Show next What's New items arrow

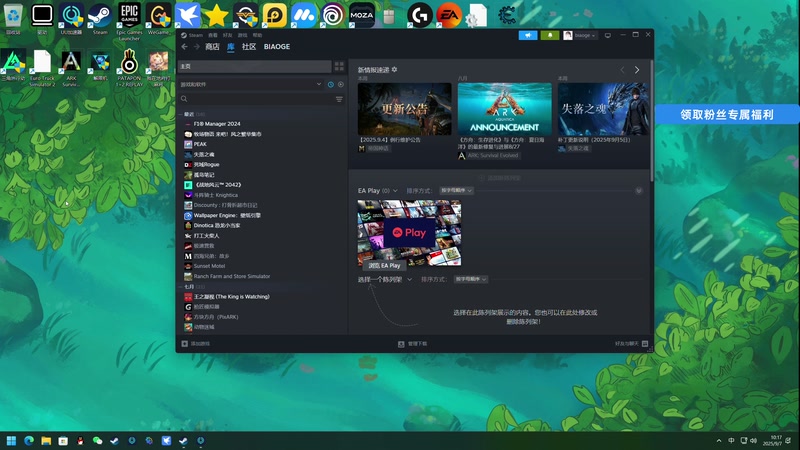(x=637, y=70)
